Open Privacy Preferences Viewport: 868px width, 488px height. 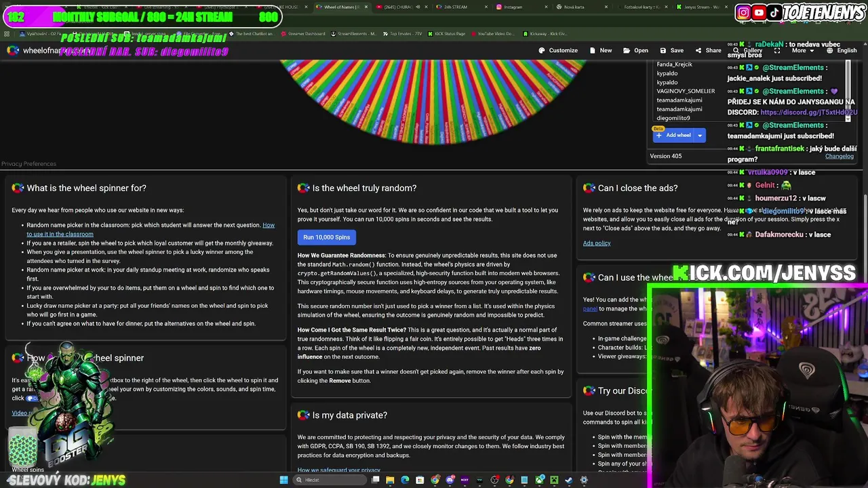(28, 163)
